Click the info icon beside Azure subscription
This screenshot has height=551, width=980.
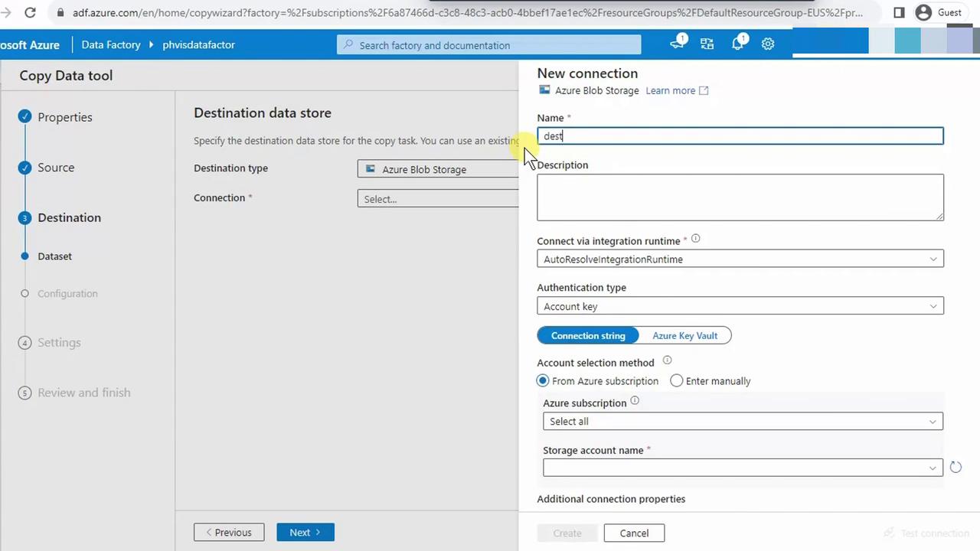(635, 401)
